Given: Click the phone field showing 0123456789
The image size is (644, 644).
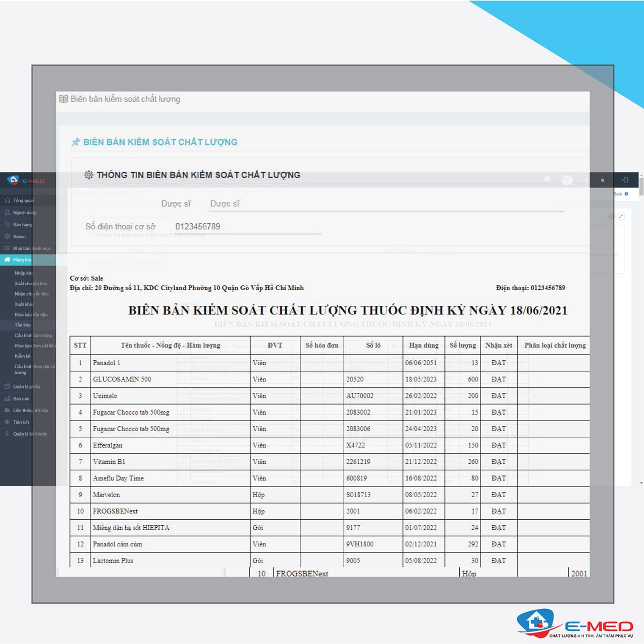Looking at the screenshot, I should click(x=248, y=226).
